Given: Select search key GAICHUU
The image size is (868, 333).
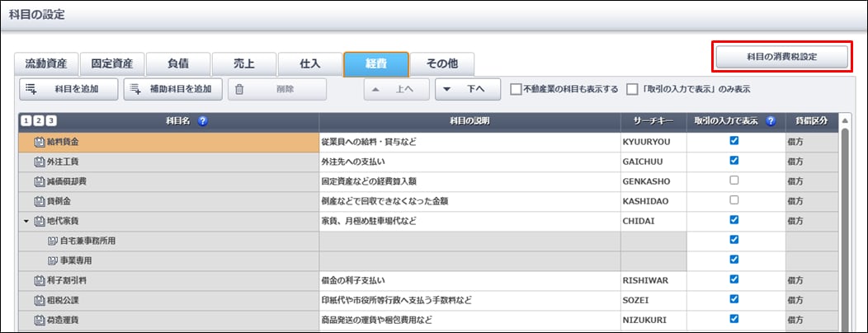Looking at the screenshot, I should coord(653,162).
